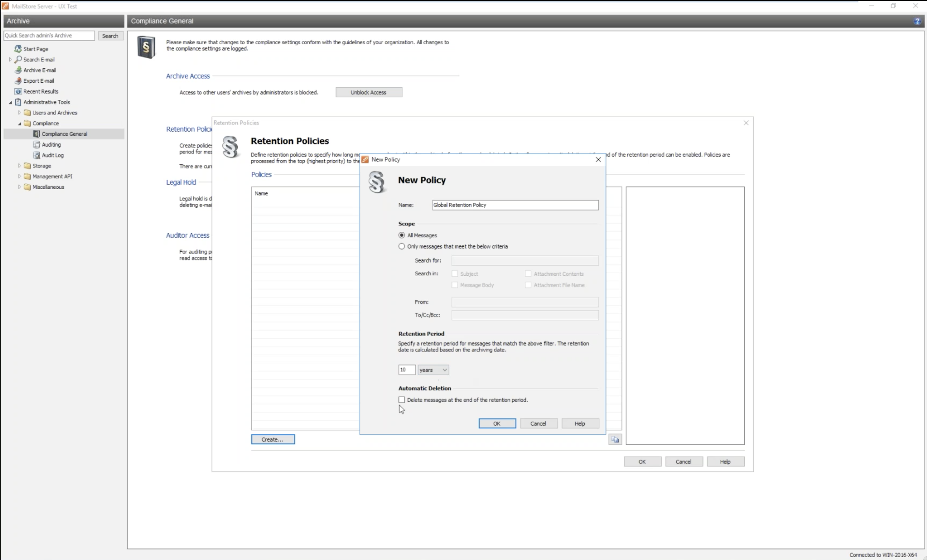Click the Compliance folder icon

pos(27,123)
